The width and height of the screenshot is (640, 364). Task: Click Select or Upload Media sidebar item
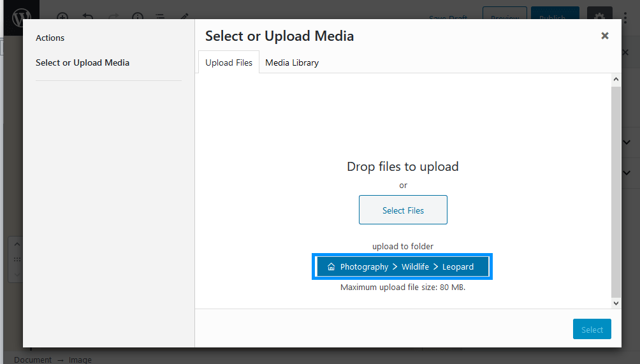click(82, 62)
